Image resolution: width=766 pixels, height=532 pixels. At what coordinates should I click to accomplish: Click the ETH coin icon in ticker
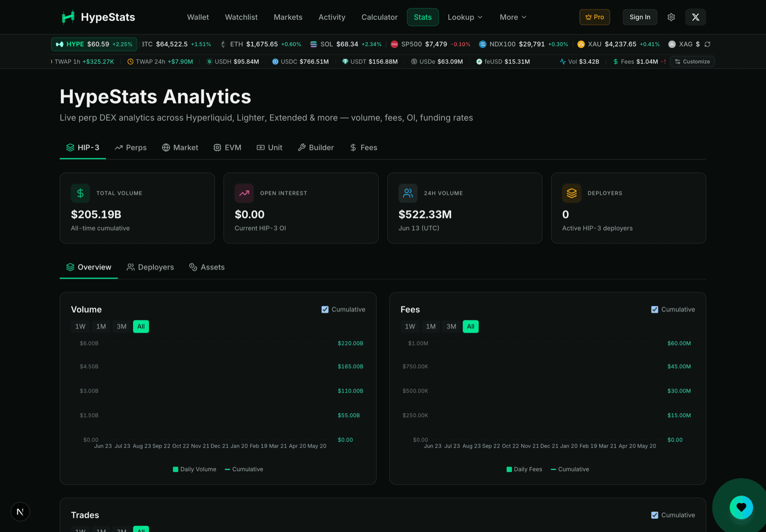pos(223,44)
